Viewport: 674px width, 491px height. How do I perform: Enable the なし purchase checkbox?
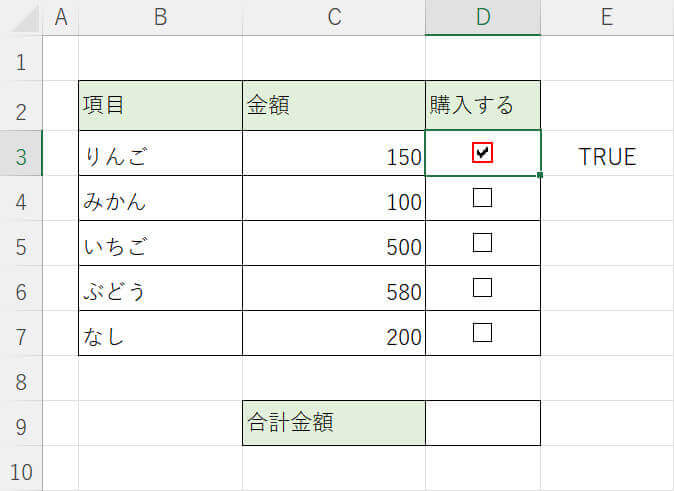[483, 333]
